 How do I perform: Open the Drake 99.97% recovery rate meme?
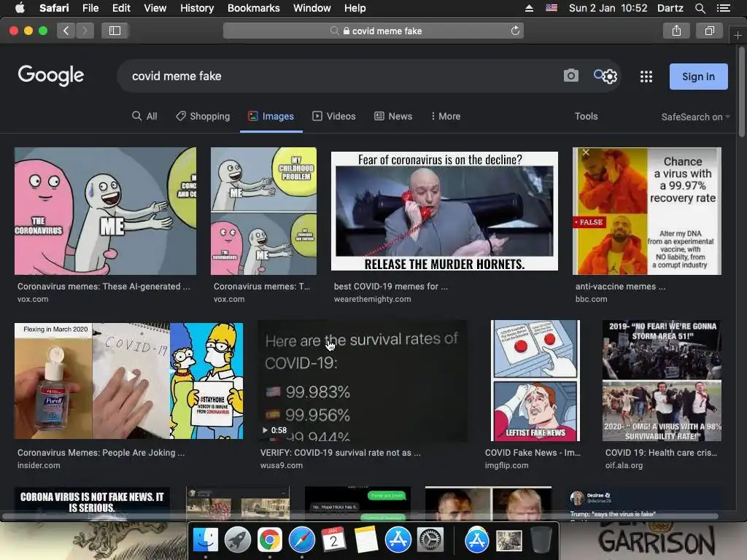tap(647, 211)
